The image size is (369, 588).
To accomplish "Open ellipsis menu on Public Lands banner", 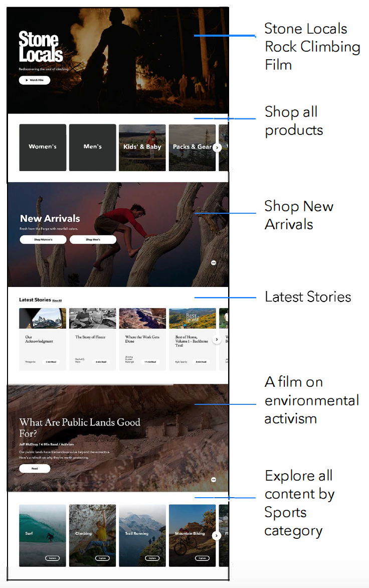I will point(214,480).
